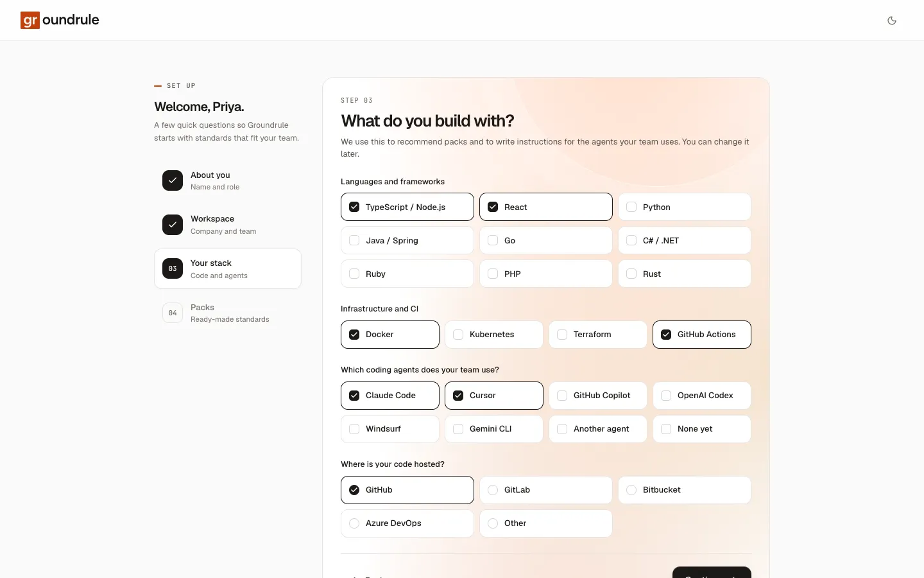Check the Rust option
924x578 pixels.
click(x=685, y=274)
